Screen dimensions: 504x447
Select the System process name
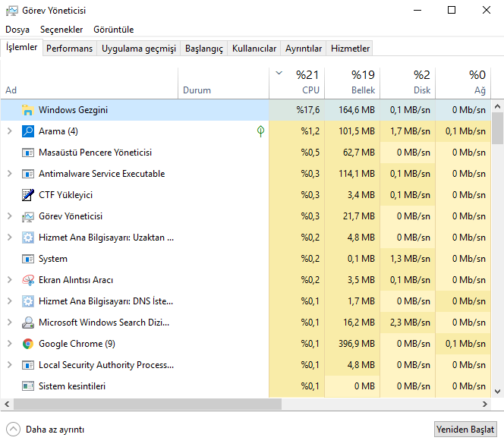pyautogui.click(x=53, y=259)
